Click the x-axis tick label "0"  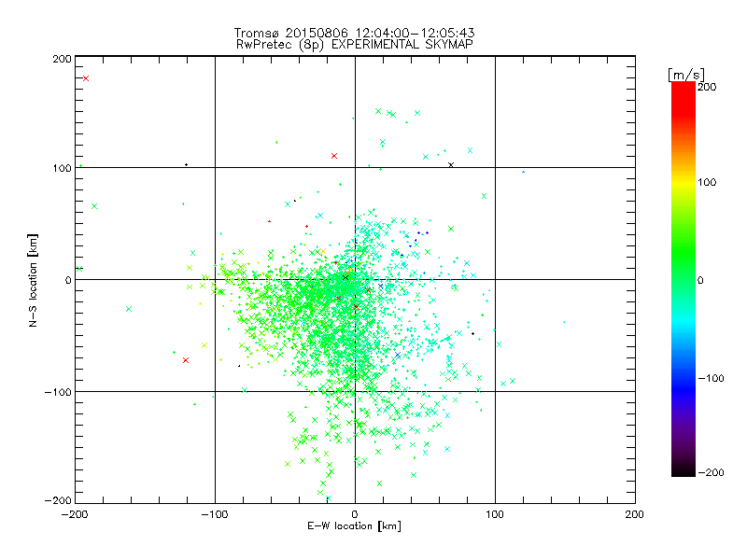coord(355,514)
